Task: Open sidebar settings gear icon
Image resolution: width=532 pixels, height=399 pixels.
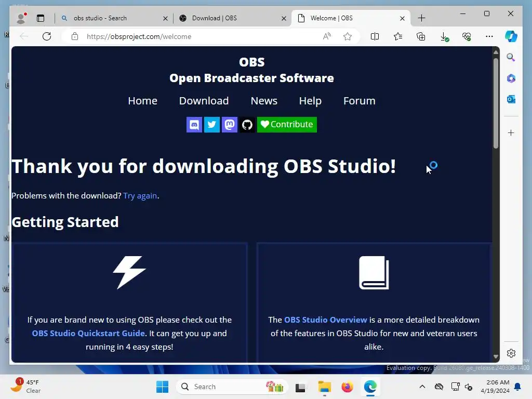Action: (511, 353)
